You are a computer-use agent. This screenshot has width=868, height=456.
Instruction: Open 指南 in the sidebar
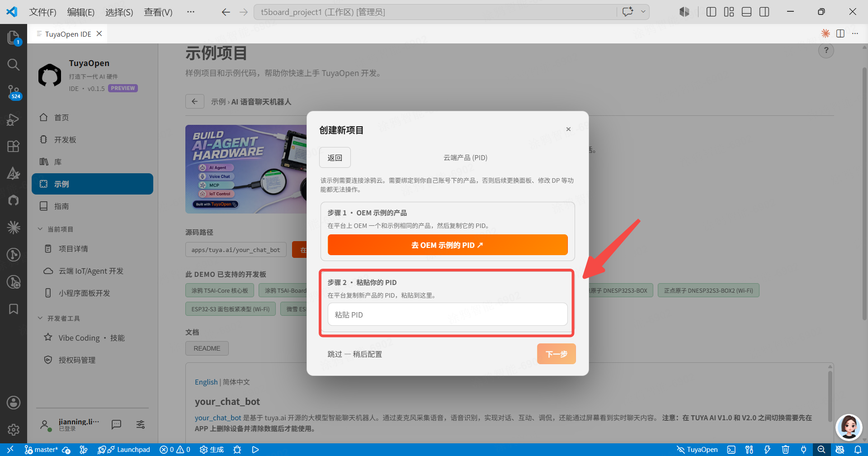coord(92,206)
